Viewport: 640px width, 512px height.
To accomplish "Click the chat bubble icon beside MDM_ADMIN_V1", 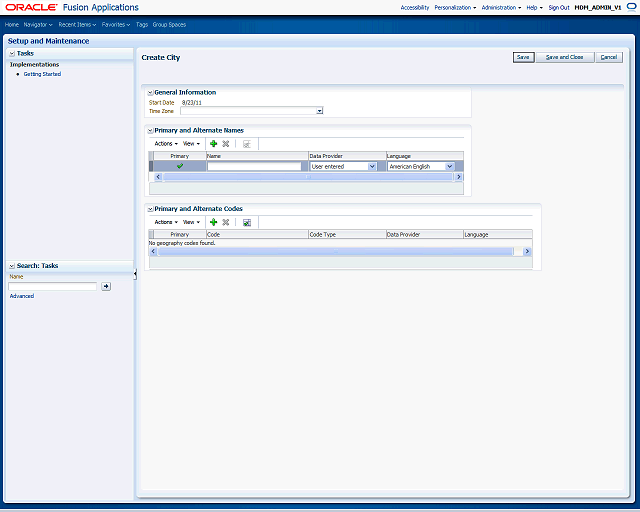I will pyautogui.click(x=631, y=7).
